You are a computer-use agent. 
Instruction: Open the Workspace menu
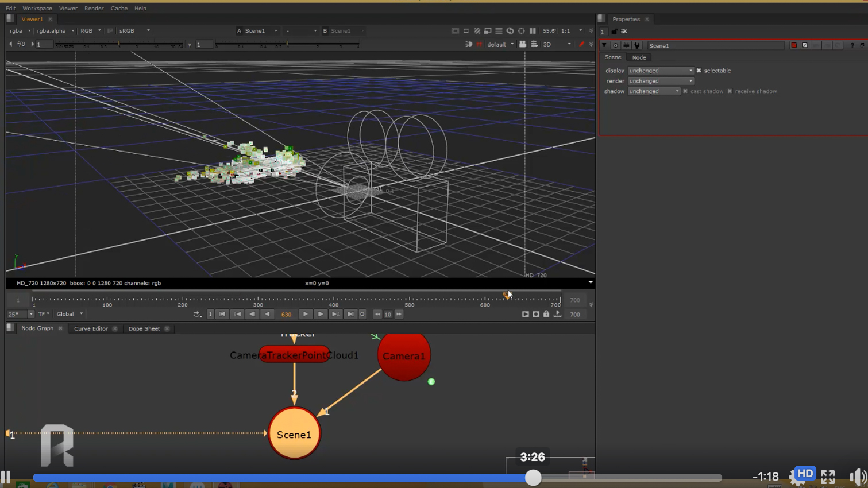pyautogui.click(x=37, y=9)
